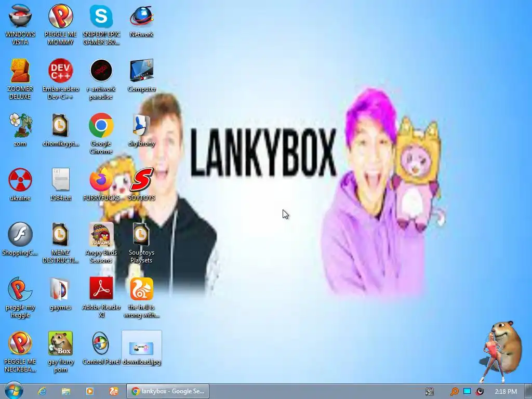Select the Network desktop icon

point(141,21)
